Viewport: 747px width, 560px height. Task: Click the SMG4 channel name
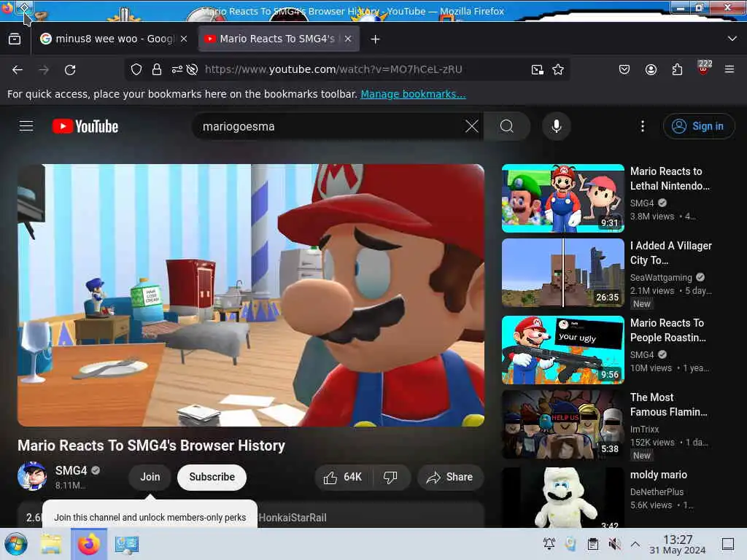tap(71, 470)
